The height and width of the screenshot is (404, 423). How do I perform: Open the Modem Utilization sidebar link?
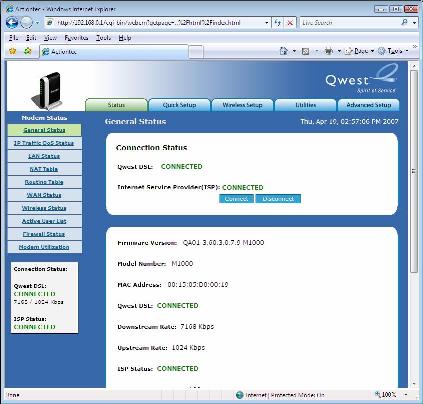pos(44,247)
